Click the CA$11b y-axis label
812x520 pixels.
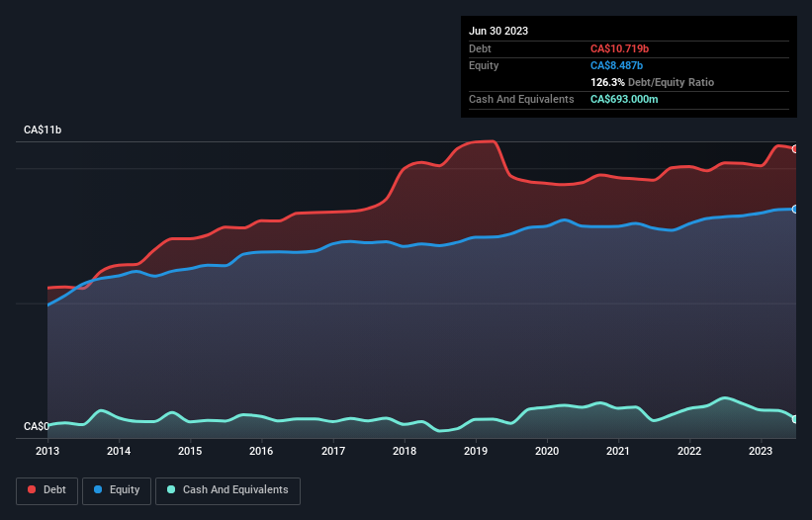[43, 130]
